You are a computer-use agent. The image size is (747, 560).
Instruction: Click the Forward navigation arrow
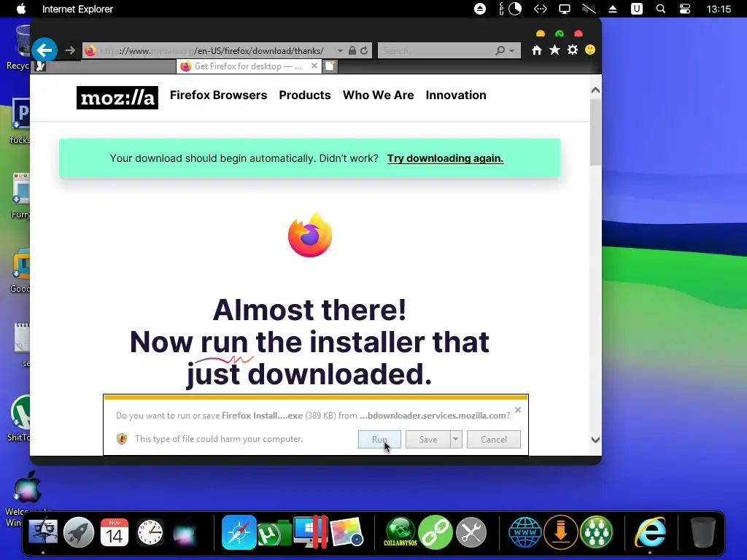(70, 50)
